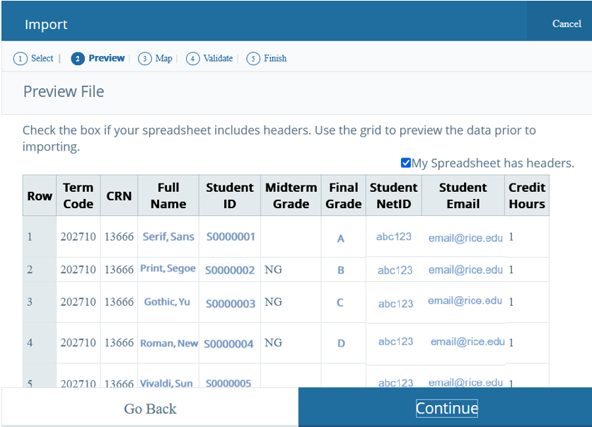Viewport: 592px width, 427px height.
Task: Go to step 5 Finish
Action: point(267,59)
